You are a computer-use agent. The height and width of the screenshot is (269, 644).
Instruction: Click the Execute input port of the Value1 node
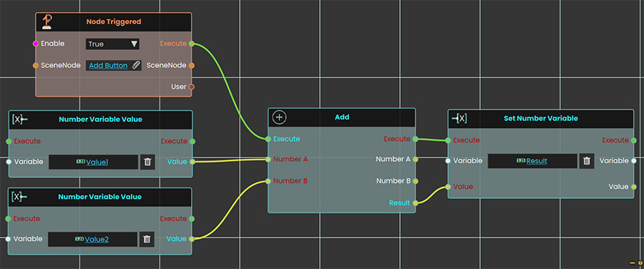[x=9, y=141]
